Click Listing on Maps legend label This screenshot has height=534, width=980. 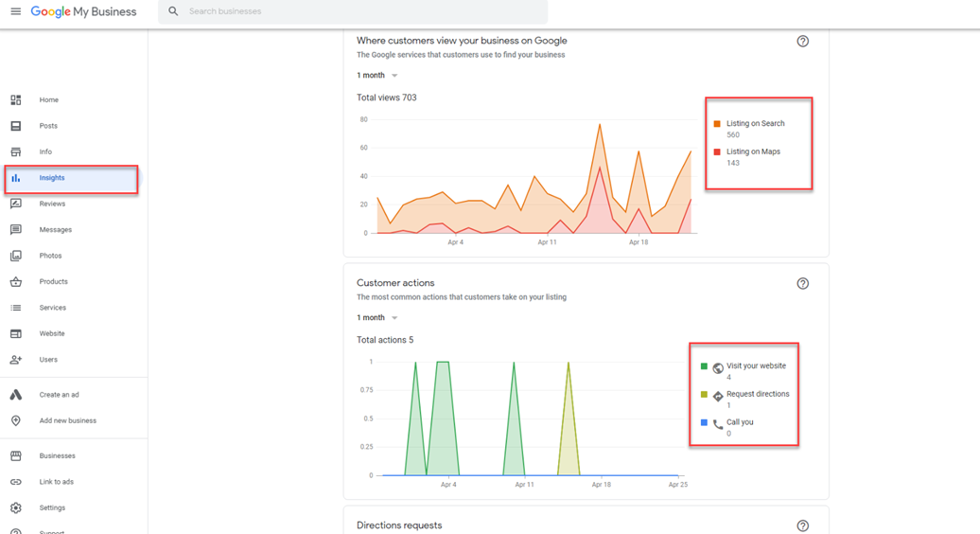coord(753,151)
